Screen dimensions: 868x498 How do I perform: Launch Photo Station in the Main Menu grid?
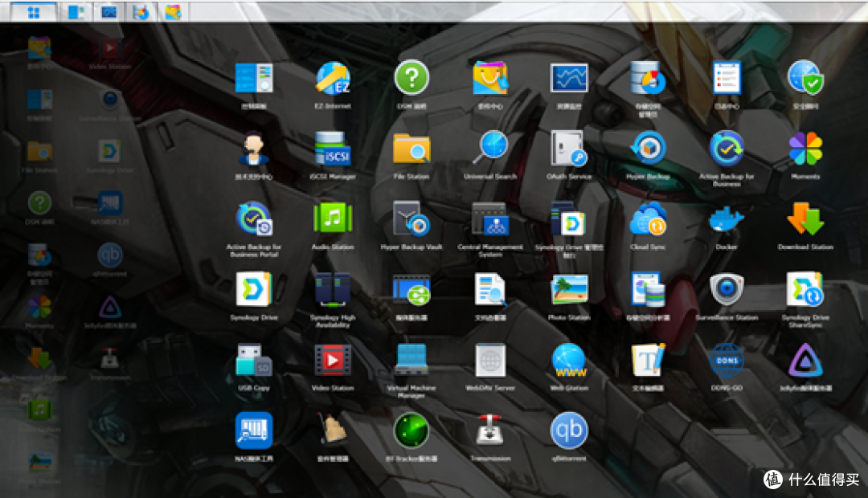[569, 289]
